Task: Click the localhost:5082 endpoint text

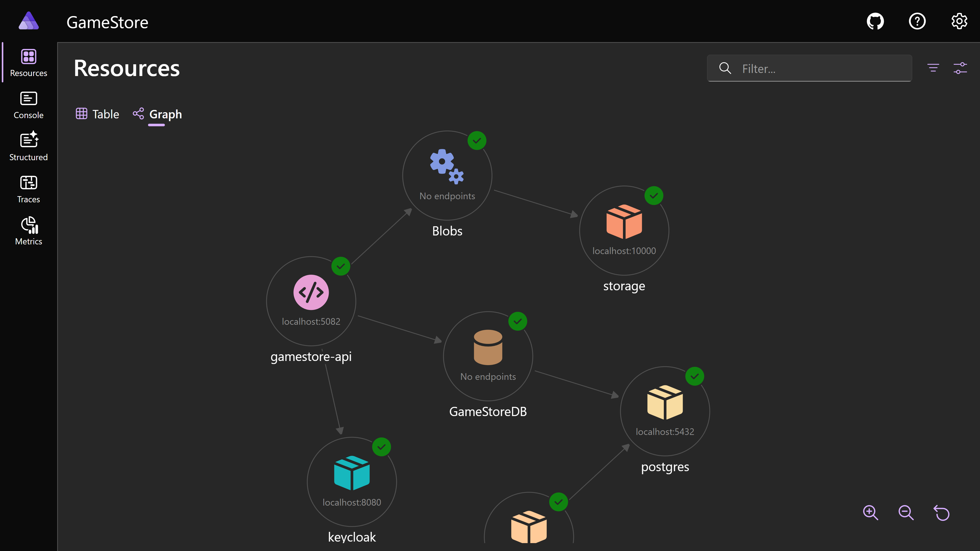Action: click(311, 322)
